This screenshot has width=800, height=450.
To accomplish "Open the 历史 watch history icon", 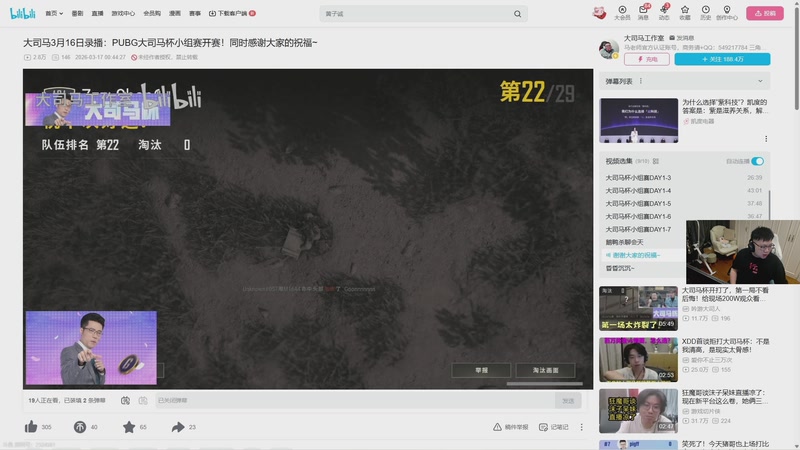I will pos(706,13).
